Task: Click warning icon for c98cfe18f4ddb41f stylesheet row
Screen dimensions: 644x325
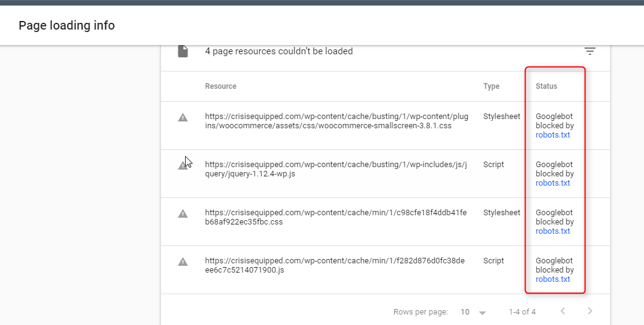Action: [x=183, y=213]
